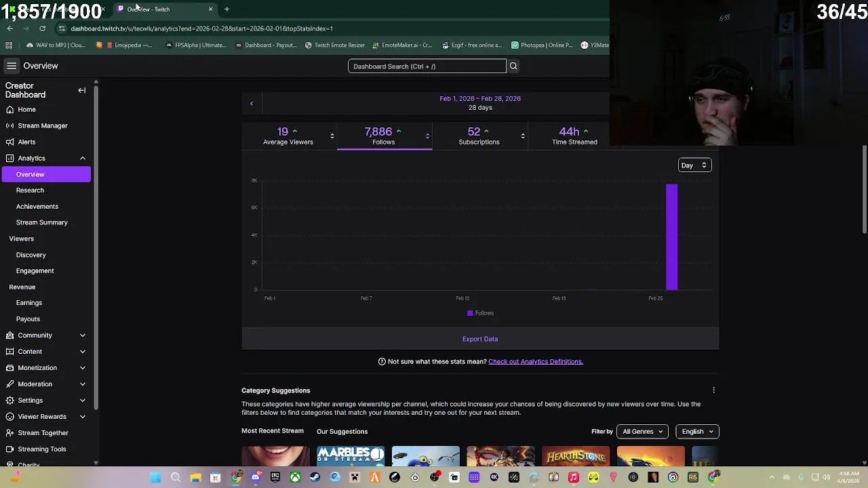Expand the Content section
The height and width of the screenshot is (488, 868).
(83, 352)
